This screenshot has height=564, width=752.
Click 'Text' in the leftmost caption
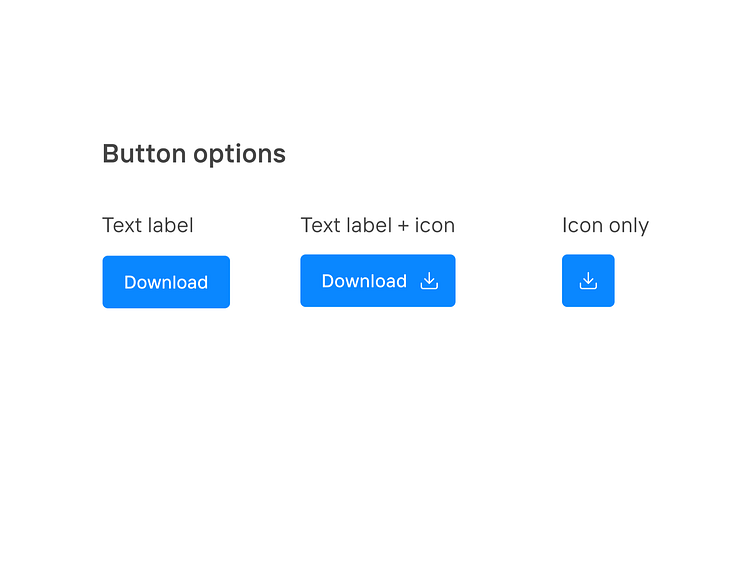[x=122, y=225]
